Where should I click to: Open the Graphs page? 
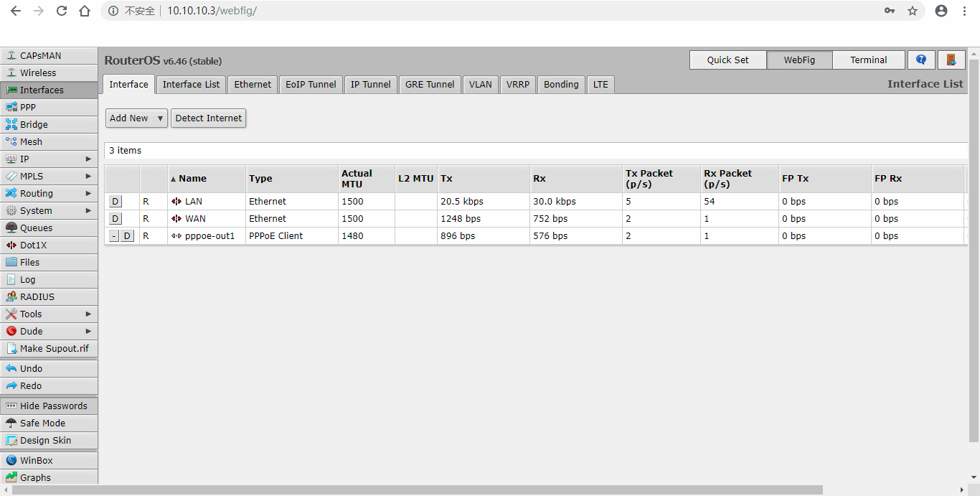(x=49, y=477)
